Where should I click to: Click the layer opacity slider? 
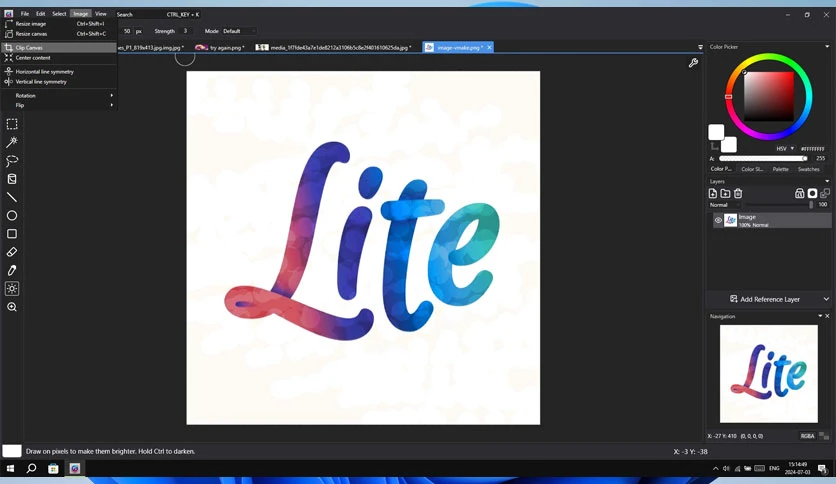[x=779, y=205]
